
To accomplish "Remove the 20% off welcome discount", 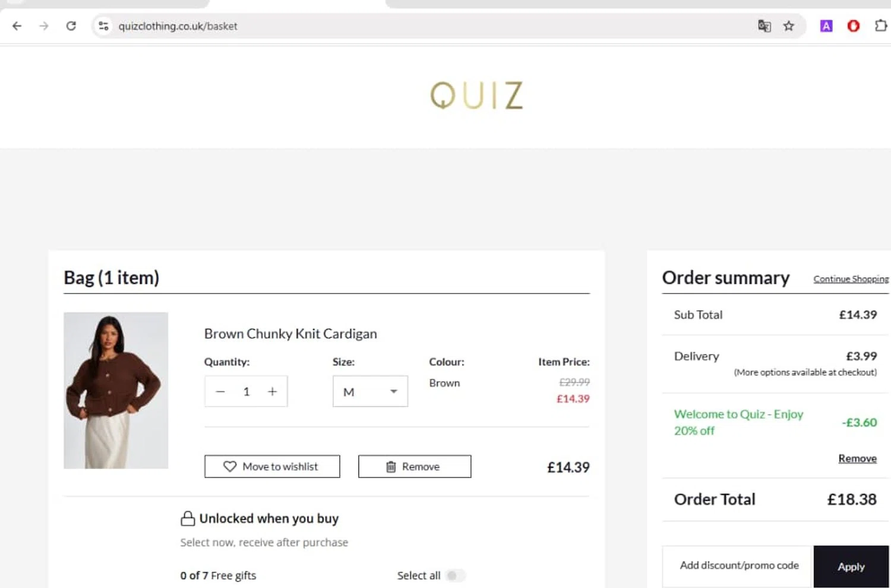I will pos(857,459).
